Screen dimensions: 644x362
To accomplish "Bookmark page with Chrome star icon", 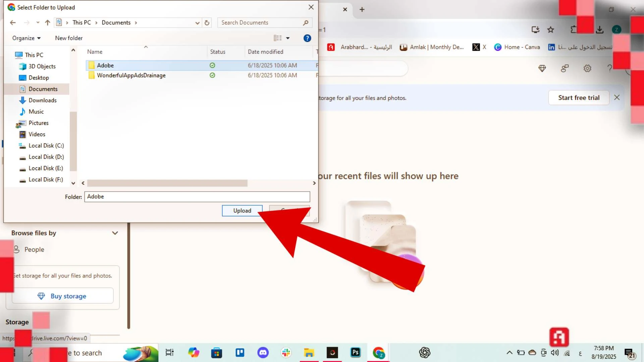I will coord(550,30).
